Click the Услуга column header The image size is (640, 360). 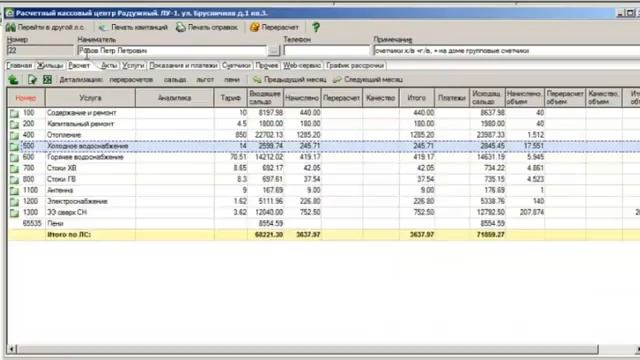90,98
